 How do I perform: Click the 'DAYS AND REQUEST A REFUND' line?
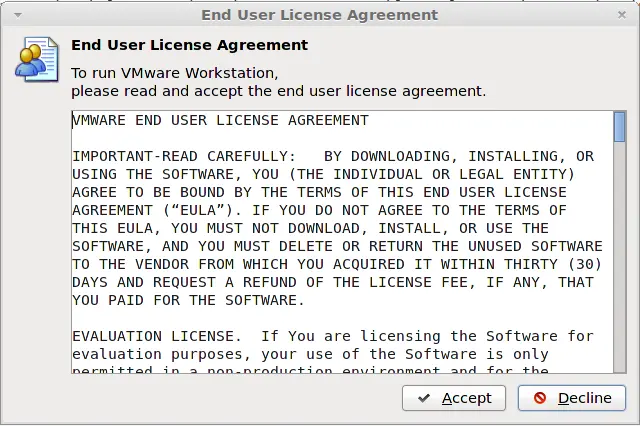333,282
